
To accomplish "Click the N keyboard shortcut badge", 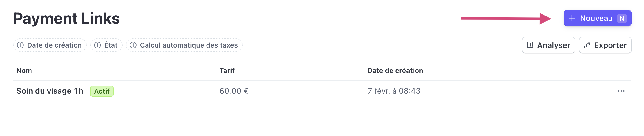I will [x=622, y=18].
